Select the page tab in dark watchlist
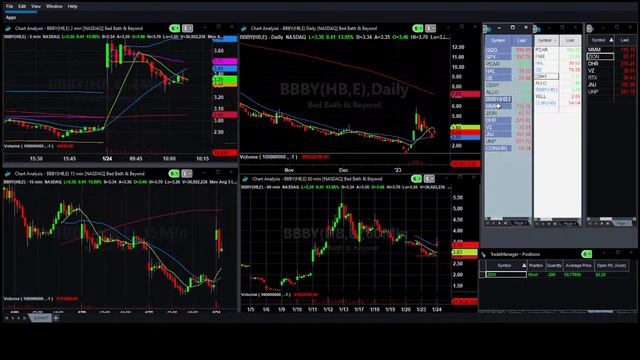640x360 pixels. (622, 223)
